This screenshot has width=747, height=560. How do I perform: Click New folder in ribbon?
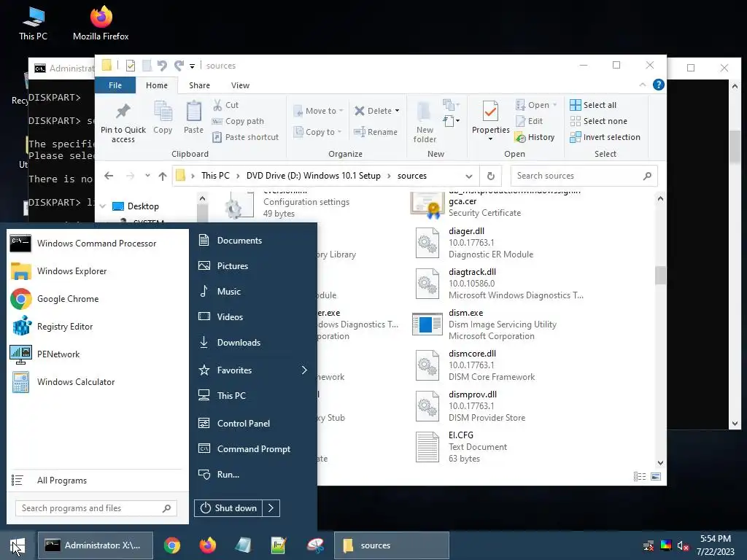pos(425,122)
